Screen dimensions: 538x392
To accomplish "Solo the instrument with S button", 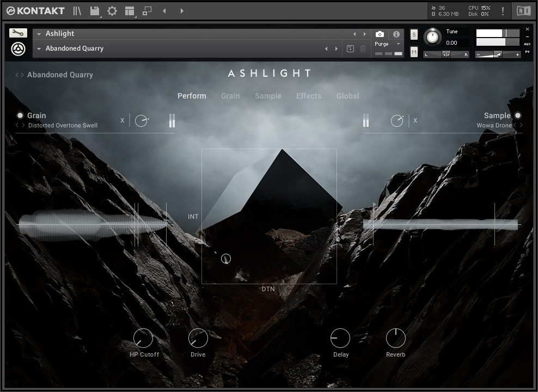I will pyautogui.click(x=414, y=35).
